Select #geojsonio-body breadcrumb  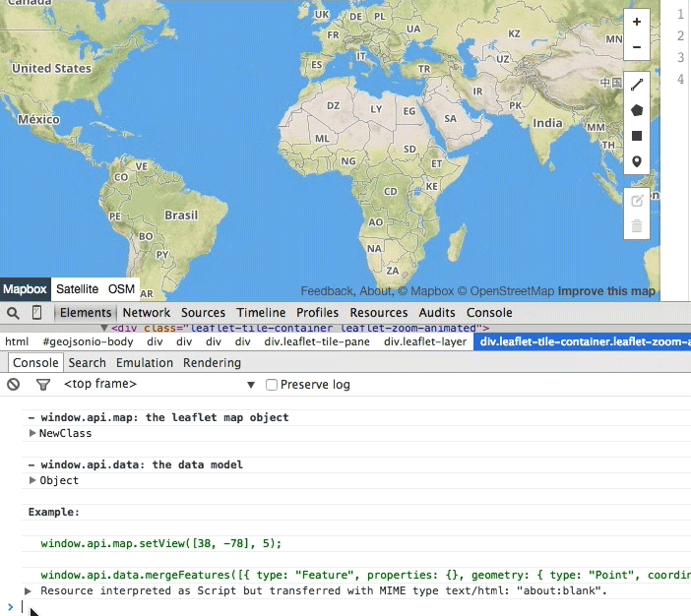click(x=88, y=341)
